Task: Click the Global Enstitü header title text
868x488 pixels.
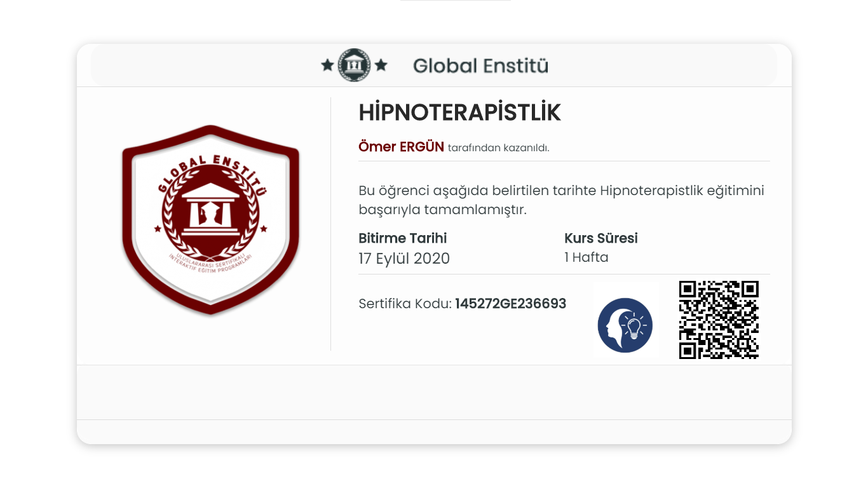Action: pyautogui.click(x=480, y=65)
